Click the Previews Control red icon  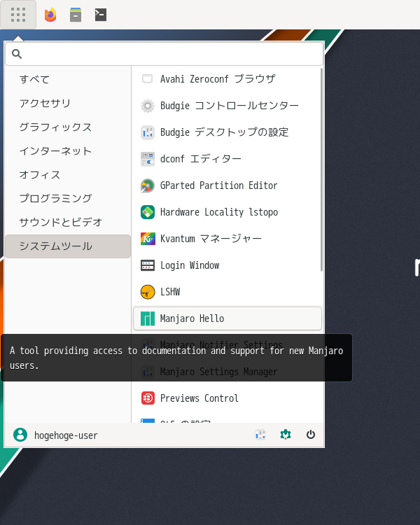tap(148, 398)
